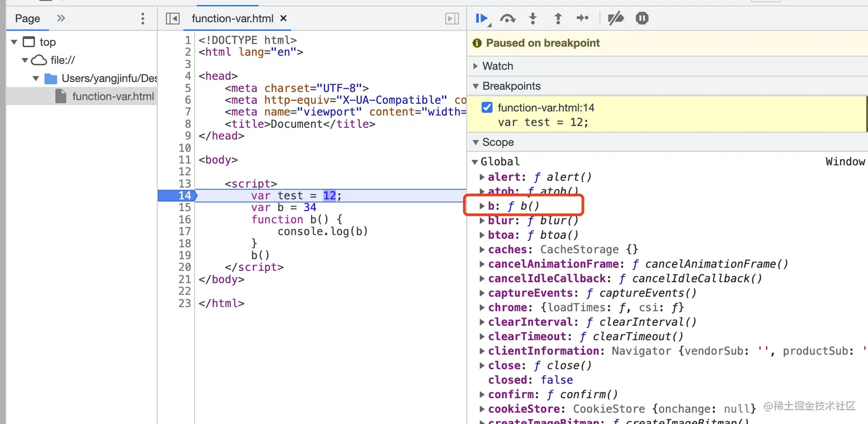Hide the debugger sidebar
This screenshot has width=868, height=424.
[x=452, y=18]
